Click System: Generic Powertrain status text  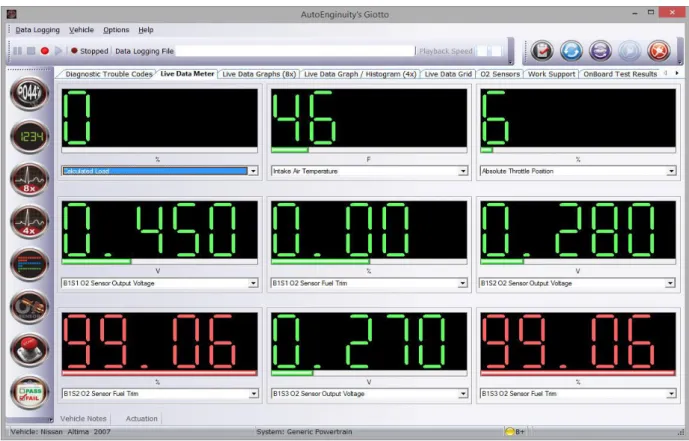tap(304, 432)
